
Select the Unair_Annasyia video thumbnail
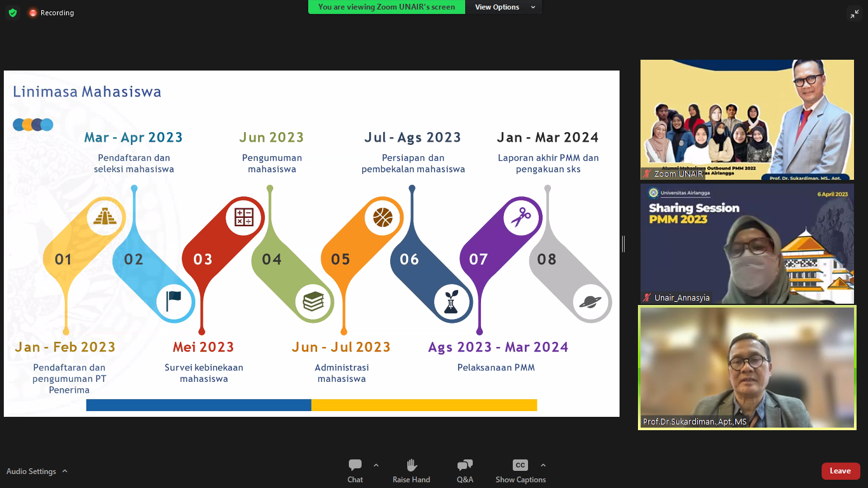coord(747,244)
